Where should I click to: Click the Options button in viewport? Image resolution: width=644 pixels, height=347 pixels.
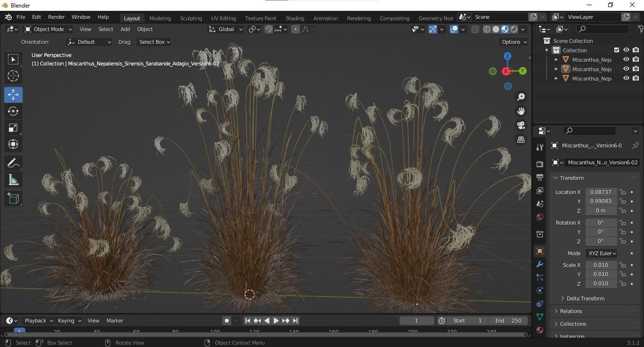tap(514, 42)
